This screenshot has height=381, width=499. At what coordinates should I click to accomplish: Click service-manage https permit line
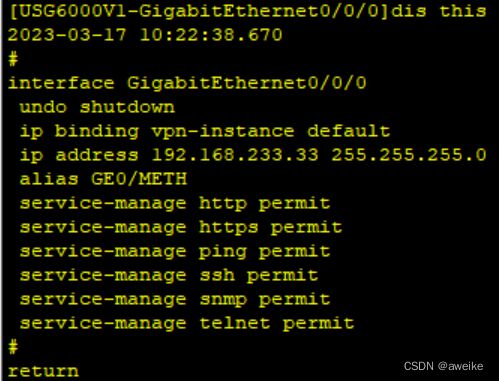tap(181, 228)
